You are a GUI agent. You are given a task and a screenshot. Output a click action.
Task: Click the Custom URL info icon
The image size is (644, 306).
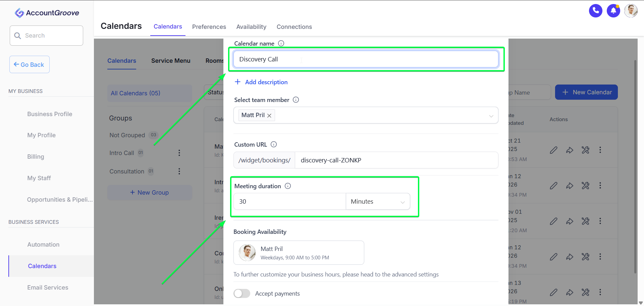tap(274, 144)
